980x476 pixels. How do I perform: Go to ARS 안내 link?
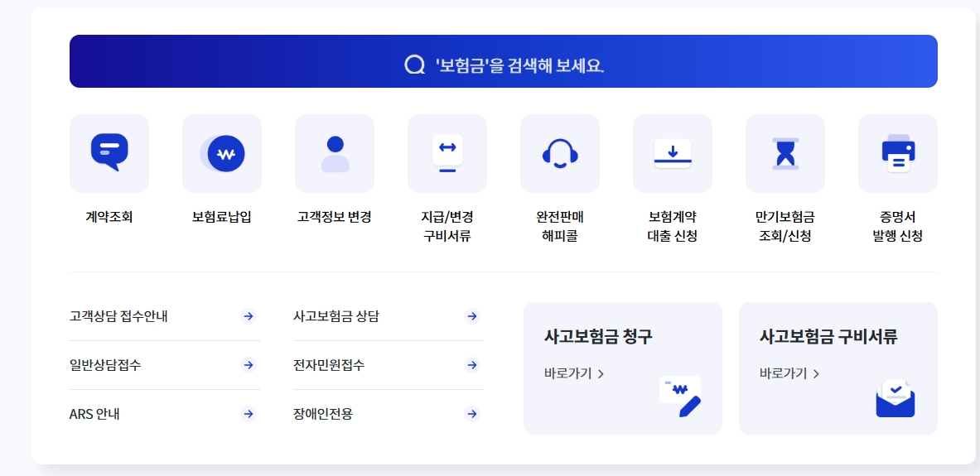94,414
